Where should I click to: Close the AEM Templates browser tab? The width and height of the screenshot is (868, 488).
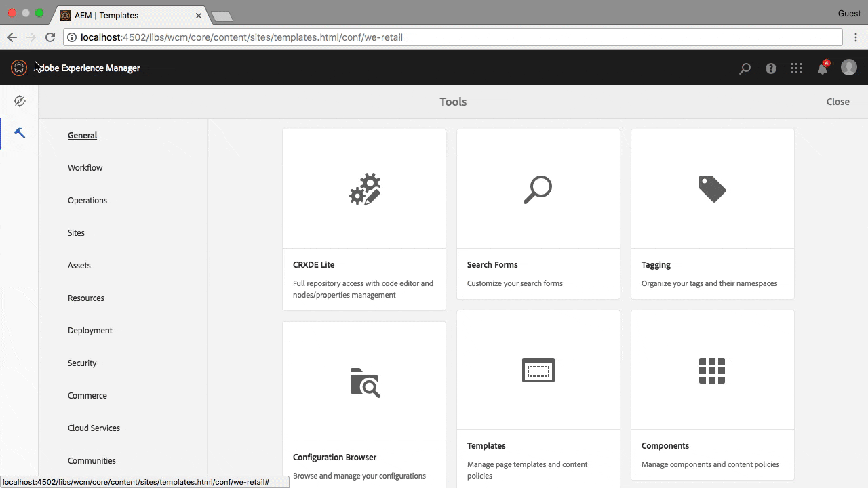pyautogui.click(x=199, y=15)
